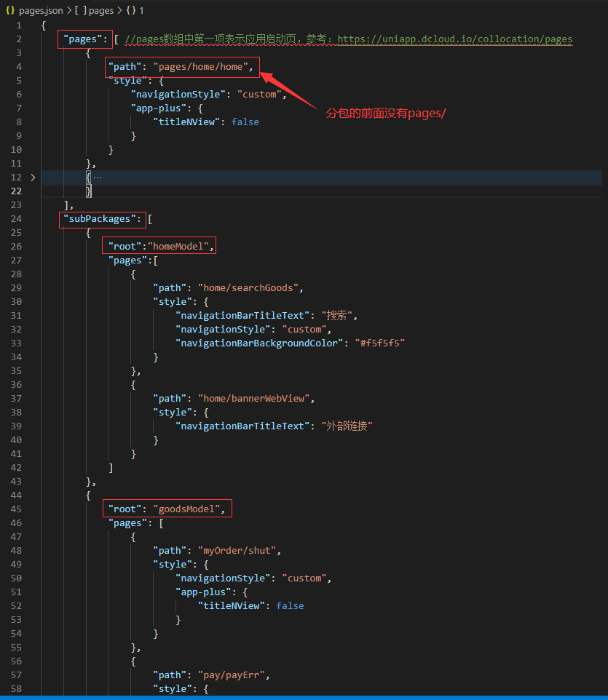Click the "#f5f5f5" background color value
The height and width of the screenshot is (700, 608).
click(x=379, y=343)
